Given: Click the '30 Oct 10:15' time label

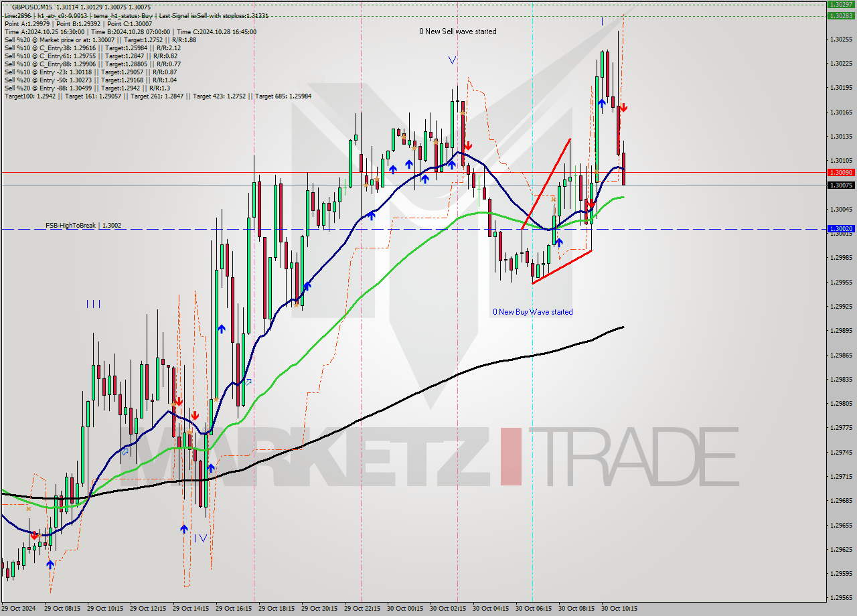Looking at the screenshot, I should tap(619, 609).
